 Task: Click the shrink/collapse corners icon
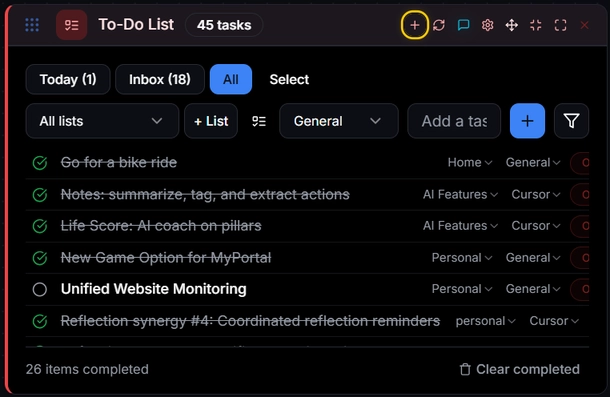coord(536,25)
